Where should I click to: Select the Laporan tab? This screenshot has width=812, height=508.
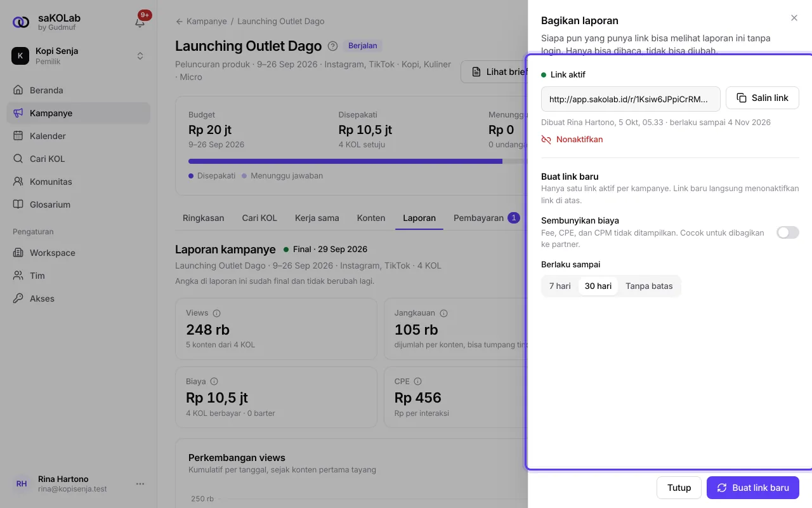[x=419, y=218]
